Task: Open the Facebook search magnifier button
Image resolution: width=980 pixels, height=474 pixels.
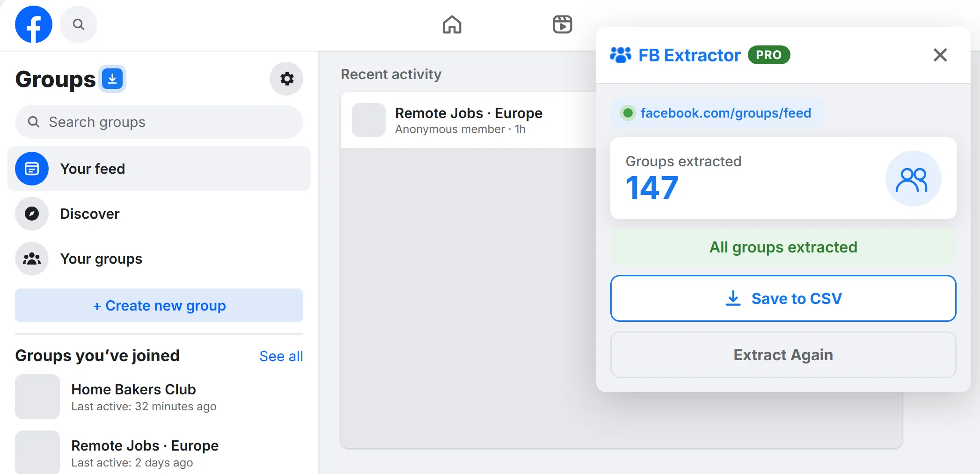Action: pos(79,24)
